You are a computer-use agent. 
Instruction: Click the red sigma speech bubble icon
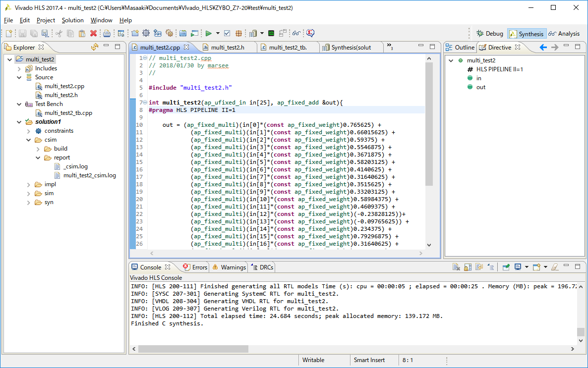pyautogui.click(x=310, y=33)
